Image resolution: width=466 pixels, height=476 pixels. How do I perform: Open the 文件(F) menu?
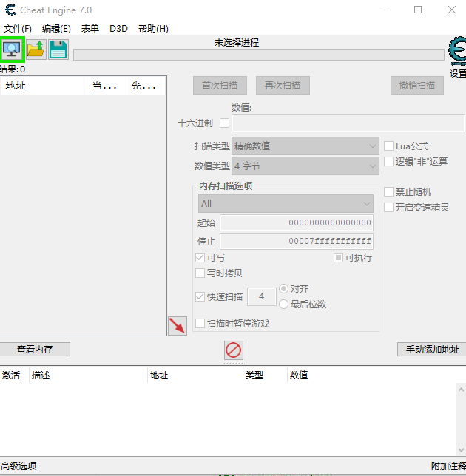(18, 29)
